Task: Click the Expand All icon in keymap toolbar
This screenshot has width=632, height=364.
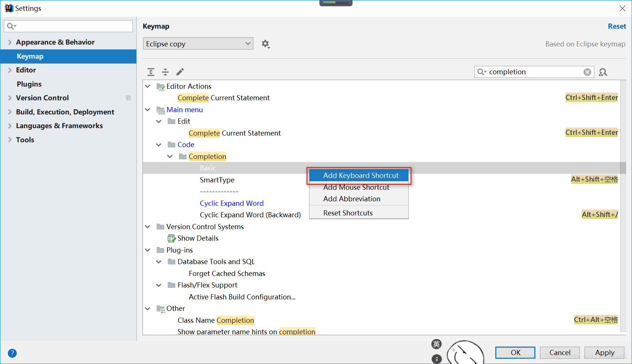Action: (x=151, y=72)
